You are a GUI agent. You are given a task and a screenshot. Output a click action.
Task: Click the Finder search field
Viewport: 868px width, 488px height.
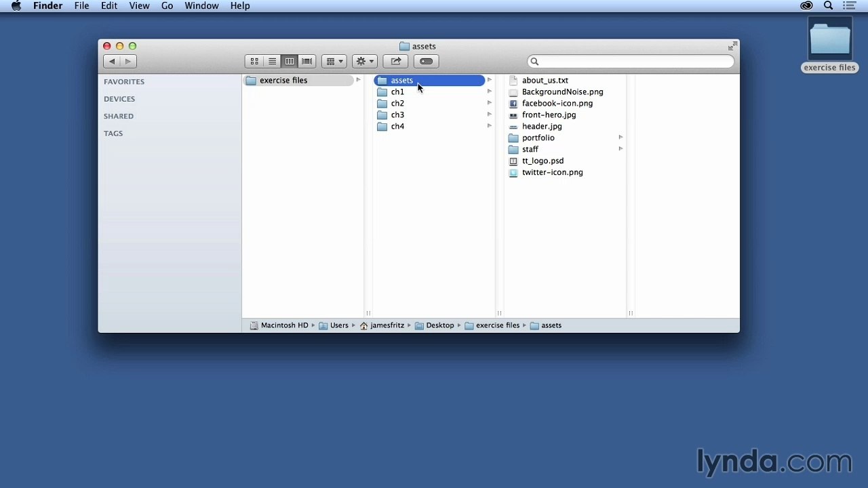pos(631,62)
